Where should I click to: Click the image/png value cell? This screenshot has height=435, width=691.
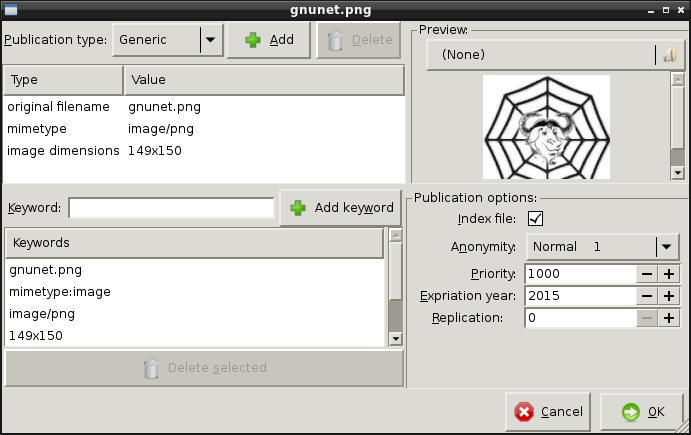tap(161, 129)
